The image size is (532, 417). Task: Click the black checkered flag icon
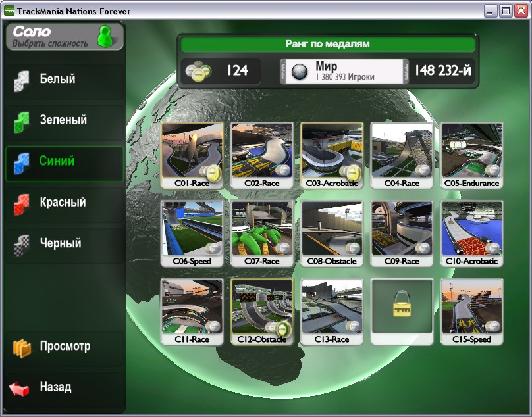click(x=22, y=244)
